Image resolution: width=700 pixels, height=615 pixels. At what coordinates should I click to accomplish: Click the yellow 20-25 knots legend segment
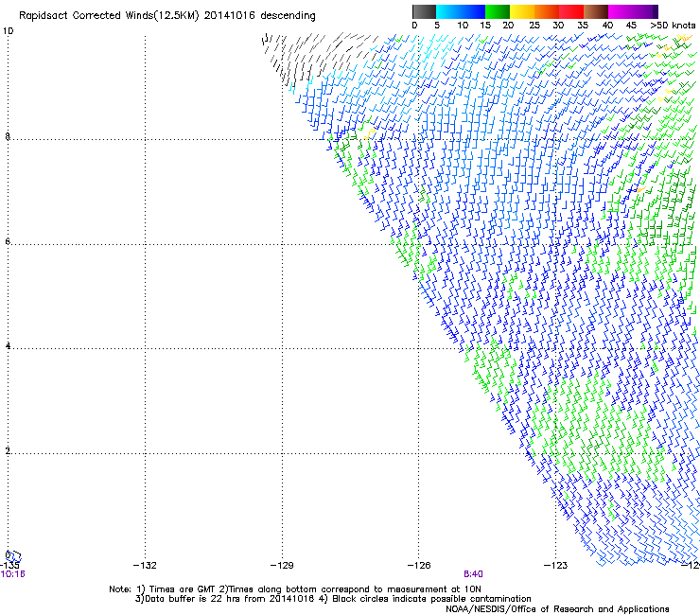(x=522, y=11)
